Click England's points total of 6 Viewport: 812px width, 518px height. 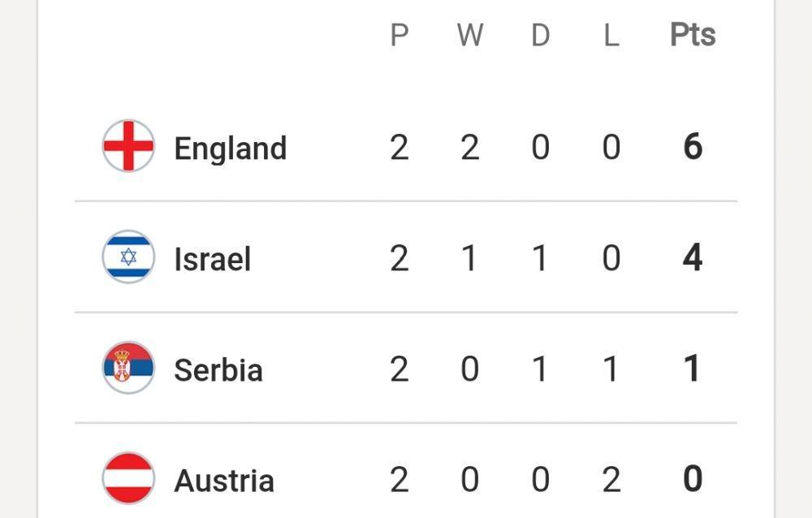point(693,147)
